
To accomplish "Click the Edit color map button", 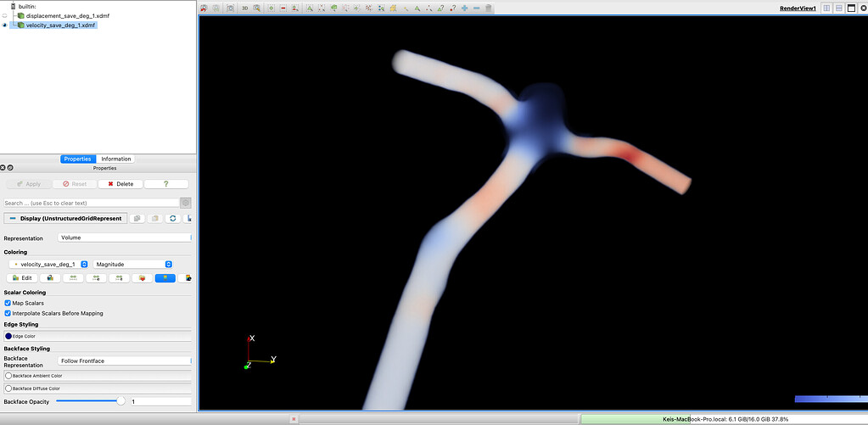I will [22, 277].
